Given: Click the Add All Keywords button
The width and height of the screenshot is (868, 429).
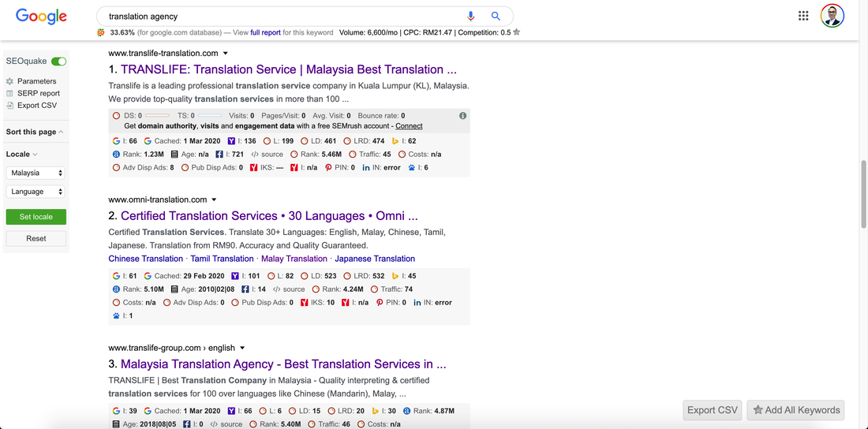Looking at the screenshot, I should (x=795, y=410).
